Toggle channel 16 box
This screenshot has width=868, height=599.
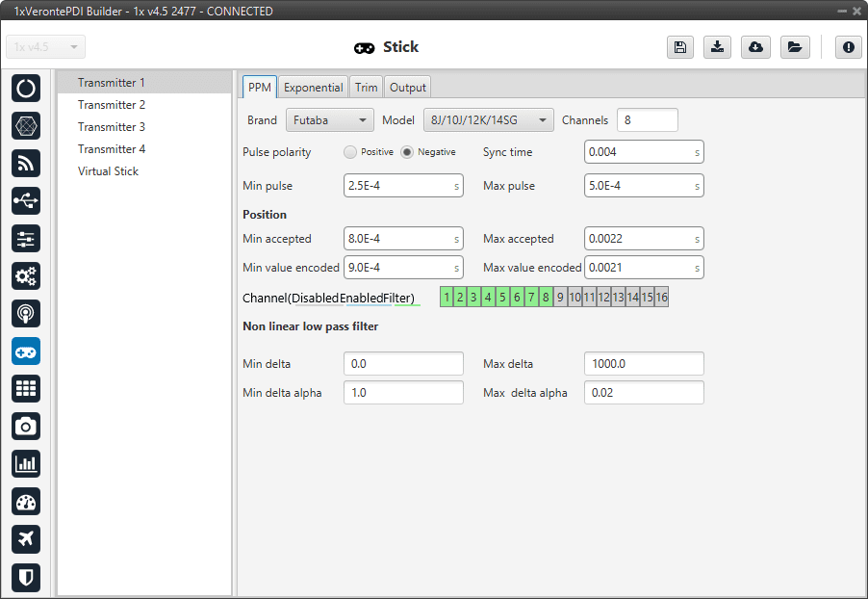[661, 297]
